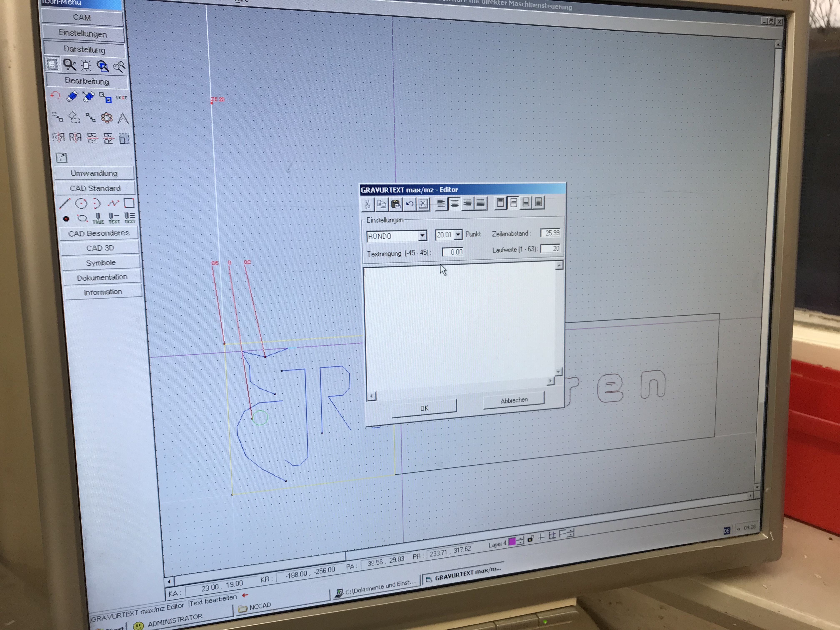The width and height of the screenshot is (840, 630).
Task: Click the scissors cut icon in editor
Action: coord(367,204)
